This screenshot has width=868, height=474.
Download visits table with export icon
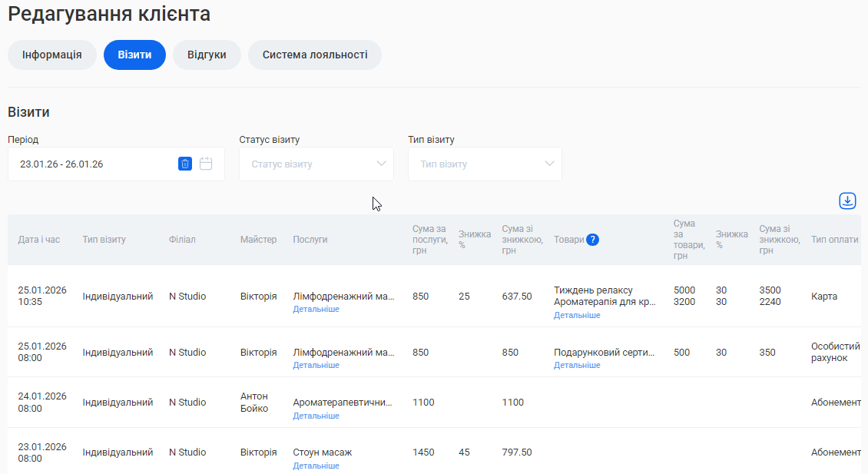[x=846, y=201]
